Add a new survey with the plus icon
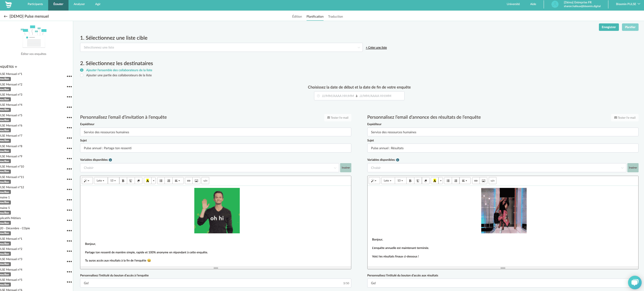 pos(16,67)
